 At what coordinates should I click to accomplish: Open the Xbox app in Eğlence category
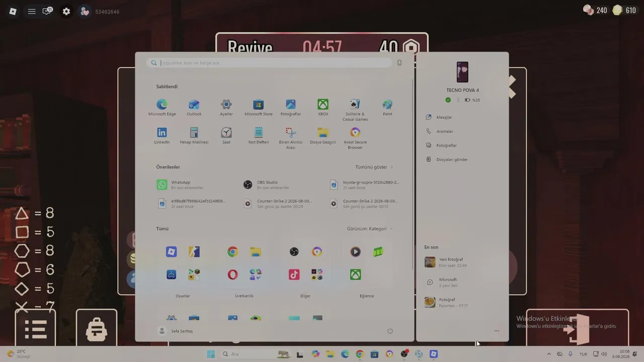(x=356, y=275)
